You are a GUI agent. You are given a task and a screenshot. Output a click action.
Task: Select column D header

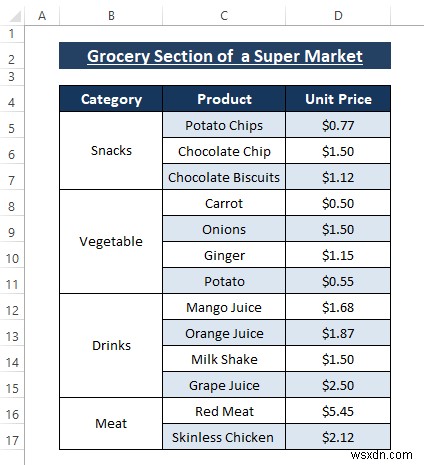338,16
